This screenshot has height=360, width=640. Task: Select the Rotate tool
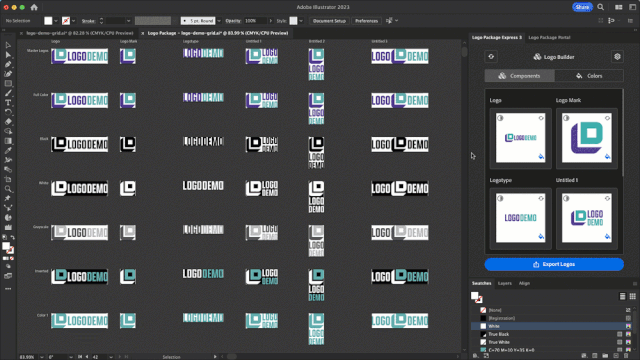[8, 112]
